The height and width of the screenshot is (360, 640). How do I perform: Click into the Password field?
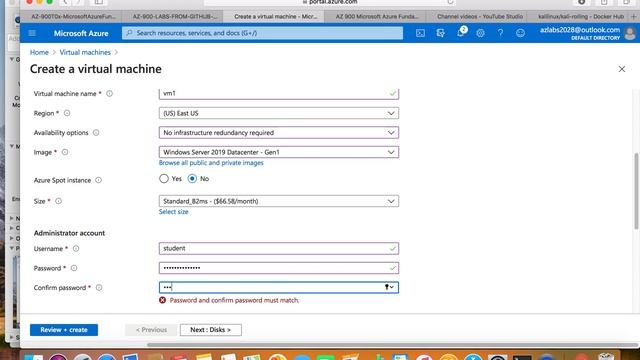click(x=279, y=268)
